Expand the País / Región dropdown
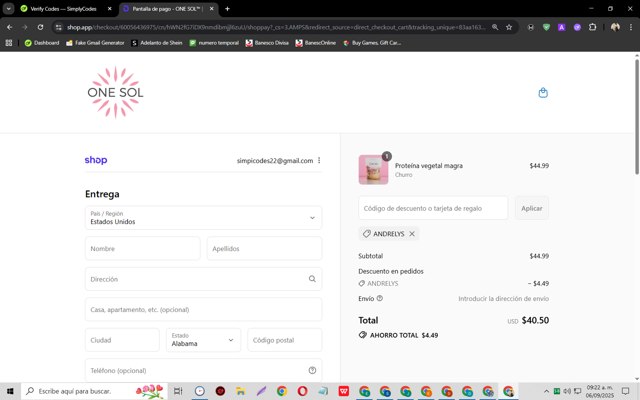Viewport: 640px width, 400px height. click(x=203, y=218)
